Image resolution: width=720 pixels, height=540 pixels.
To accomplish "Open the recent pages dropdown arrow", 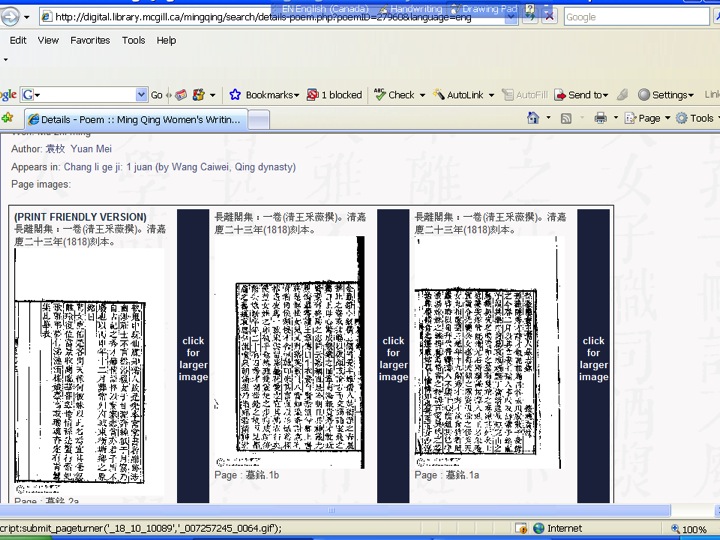I will (27, 17).
